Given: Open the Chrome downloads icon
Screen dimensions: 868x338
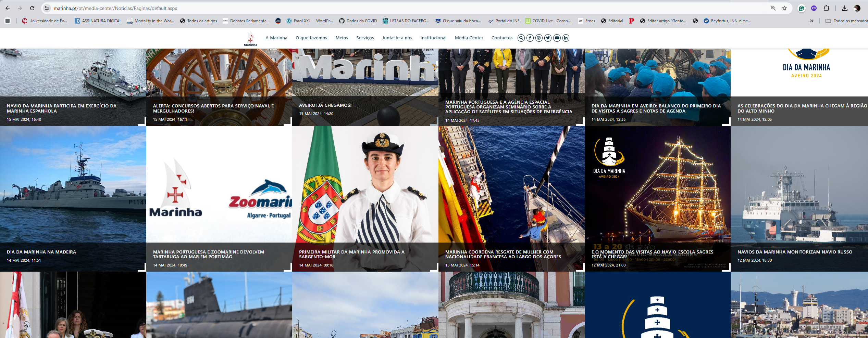Looking at the screenshot, I should coord(845,8).
